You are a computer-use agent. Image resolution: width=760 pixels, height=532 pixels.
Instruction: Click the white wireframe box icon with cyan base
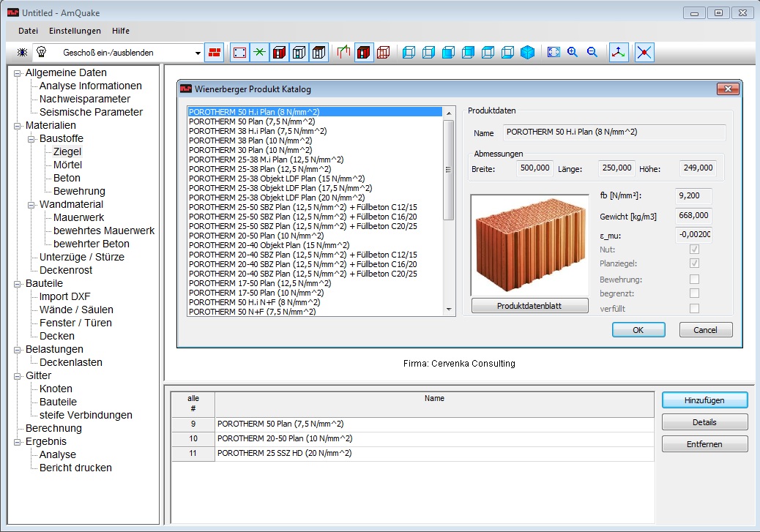point(299,53)
